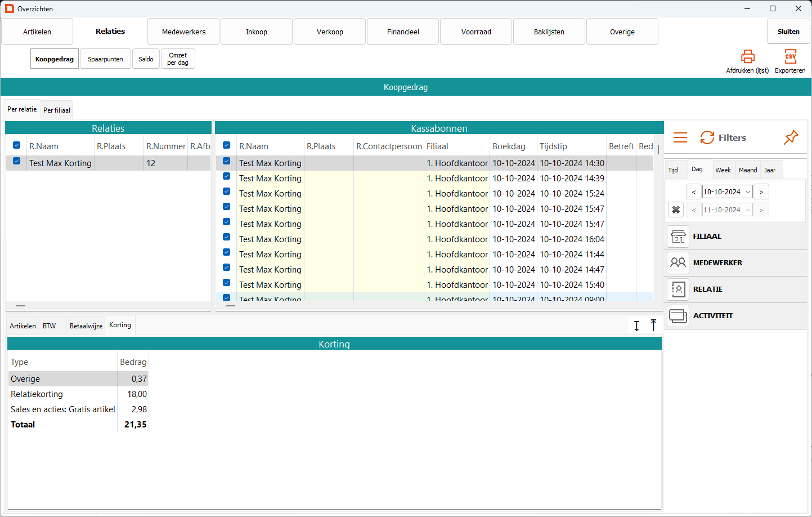Sort Kassabonnen by Tijdstip column header
The image size is (812, 517).
(572, 146)
